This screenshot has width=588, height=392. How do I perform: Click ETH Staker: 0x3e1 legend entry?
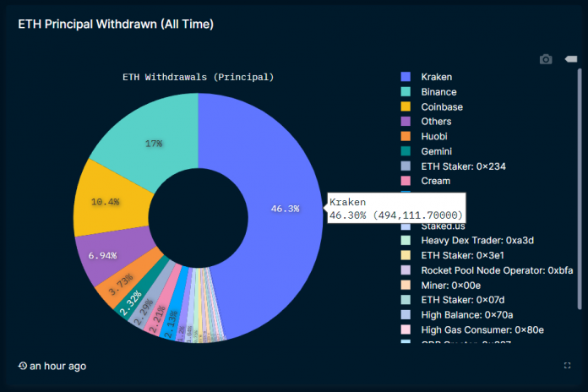[462, 255]
